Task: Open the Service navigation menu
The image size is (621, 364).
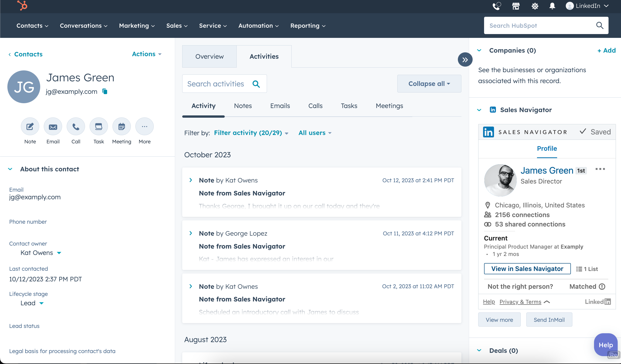Action: coord(213,26)
